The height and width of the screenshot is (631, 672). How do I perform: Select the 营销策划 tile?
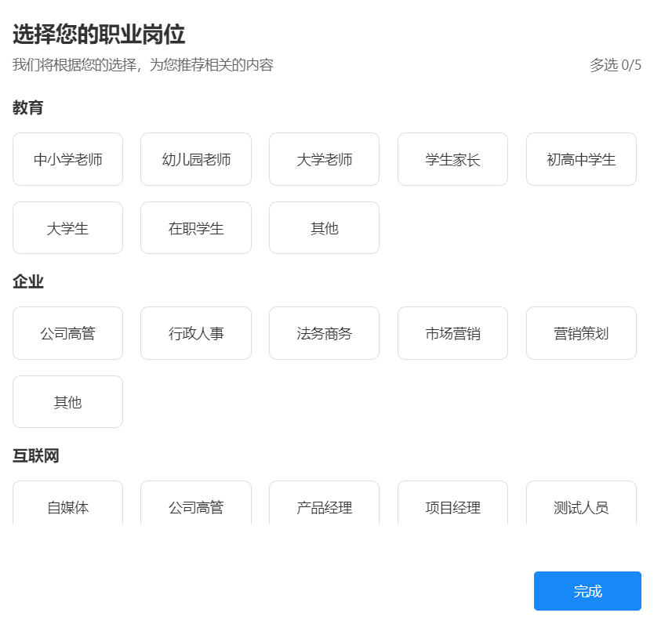pos(581,333)
